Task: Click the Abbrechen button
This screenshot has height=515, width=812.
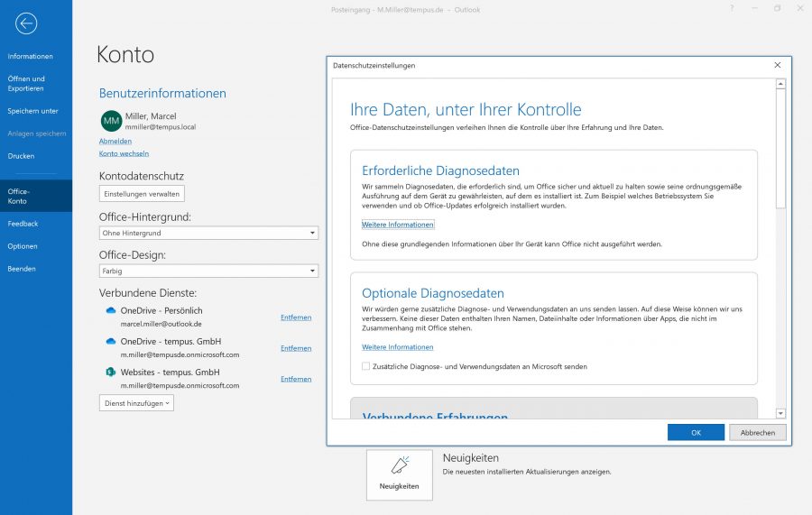Action: pos(758,433)
